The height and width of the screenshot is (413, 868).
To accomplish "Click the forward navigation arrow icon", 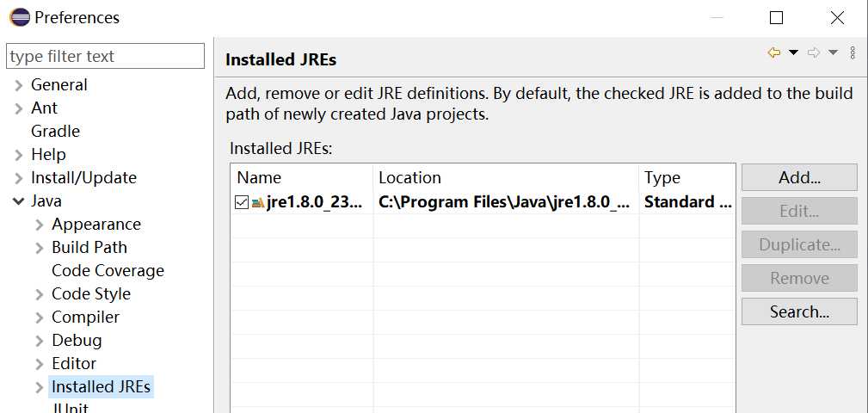I will point(813,53).
